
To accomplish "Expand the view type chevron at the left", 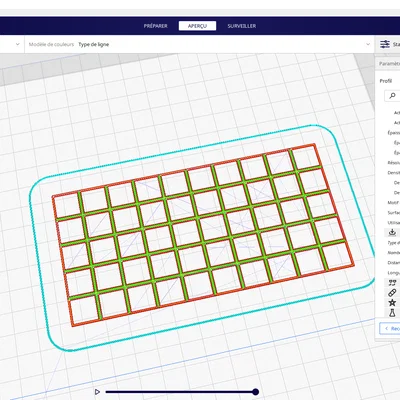I will 18,44.
